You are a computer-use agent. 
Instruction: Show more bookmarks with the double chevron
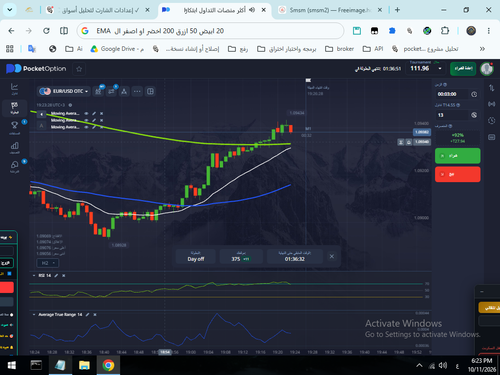(x=482, y=49)
